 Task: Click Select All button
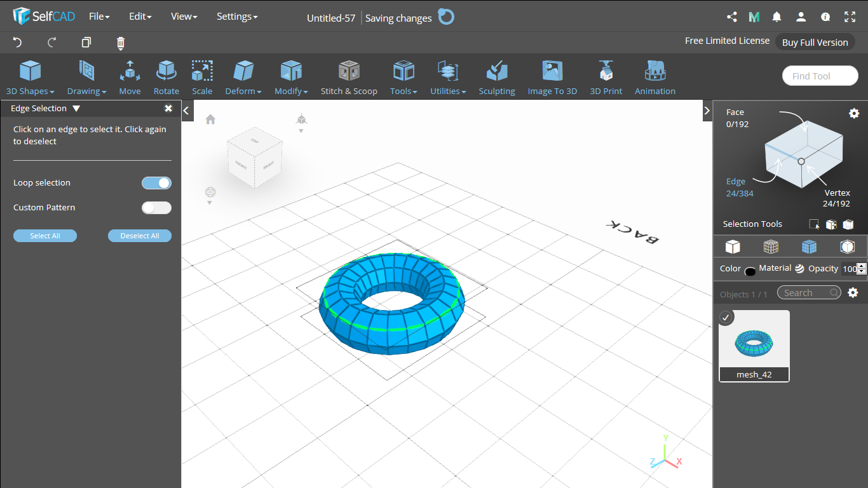(45, 236)
